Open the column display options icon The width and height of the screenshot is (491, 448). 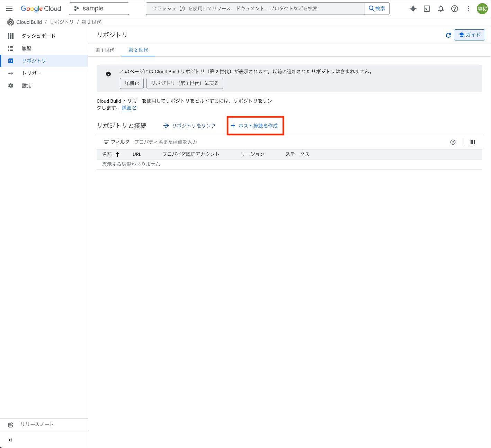[x=473, y=142]
